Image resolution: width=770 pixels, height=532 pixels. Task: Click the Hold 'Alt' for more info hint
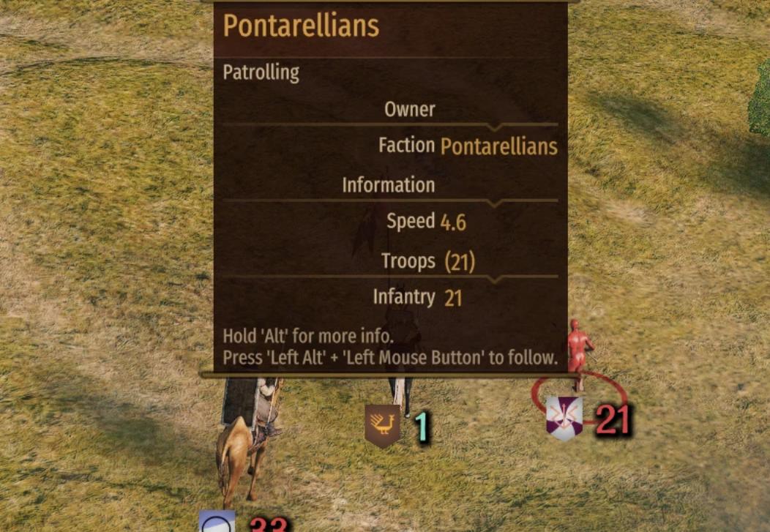pos(308,336)
